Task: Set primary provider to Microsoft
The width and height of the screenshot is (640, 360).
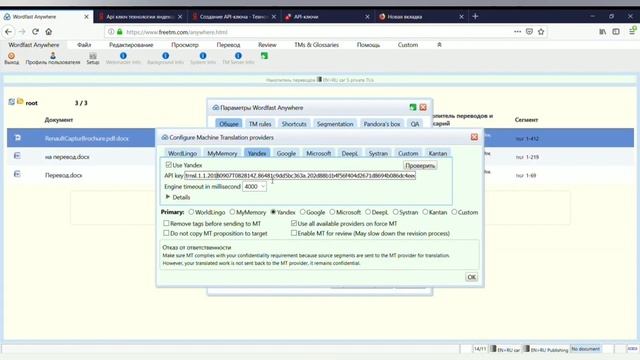Action: pyautogui.click(x=332, y=212)
